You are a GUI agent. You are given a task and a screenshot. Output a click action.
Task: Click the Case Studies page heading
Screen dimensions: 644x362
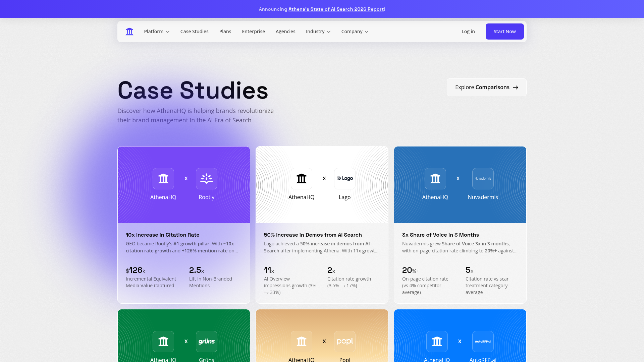coord(193,90)
